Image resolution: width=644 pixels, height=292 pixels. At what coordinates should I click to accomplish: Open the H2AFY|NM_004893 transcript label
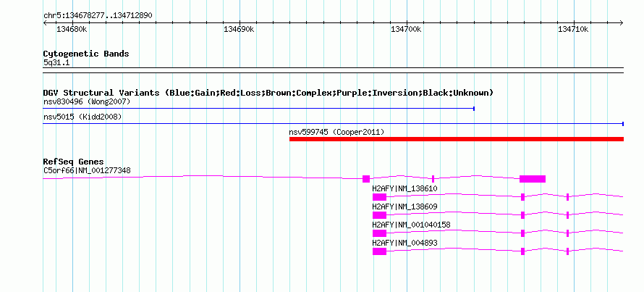pos(404,243)
